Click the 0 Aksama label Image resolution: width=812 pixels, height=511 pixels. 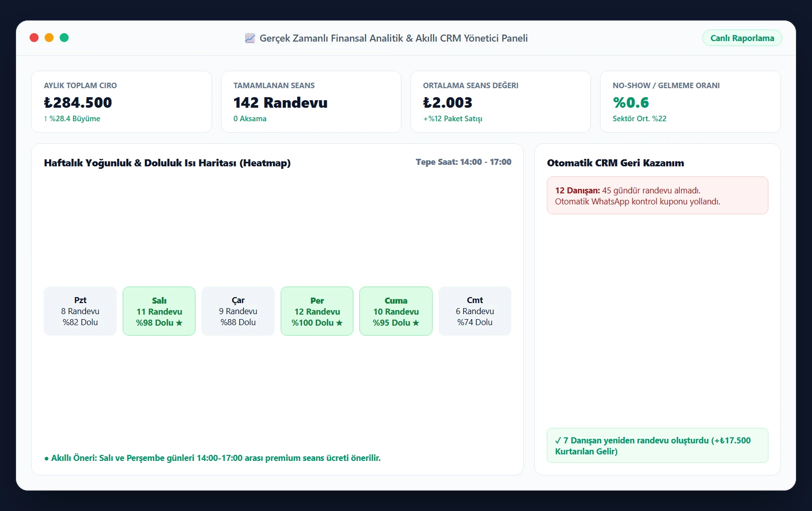pos(250,119)
